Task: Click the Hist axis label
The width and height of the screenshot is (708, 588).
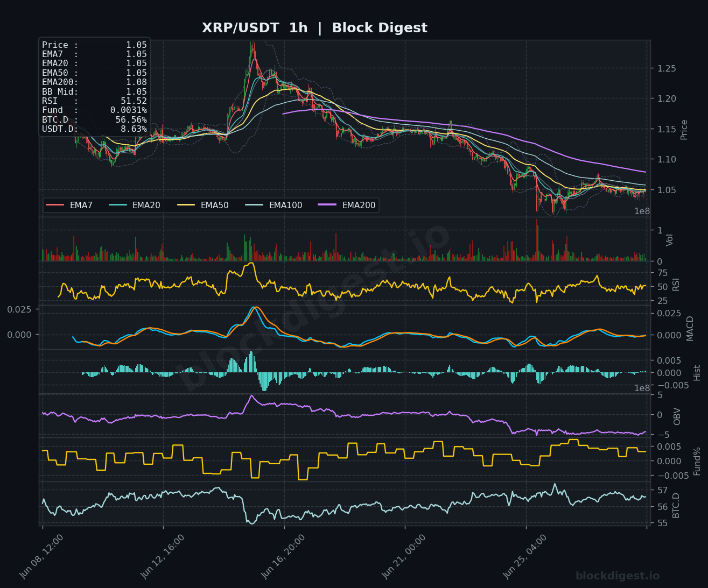Action: 697,373
